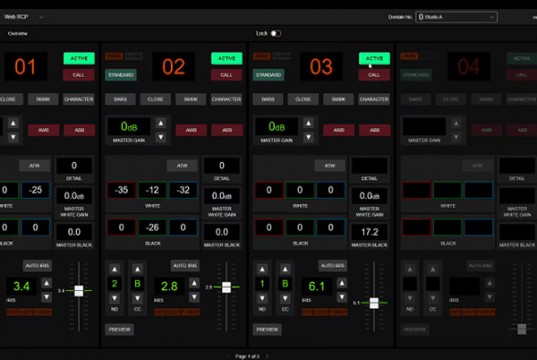Toggle ACTIVE on camera 03
Viewport: 537px width, 360px height.
click(x=374, y=58)
